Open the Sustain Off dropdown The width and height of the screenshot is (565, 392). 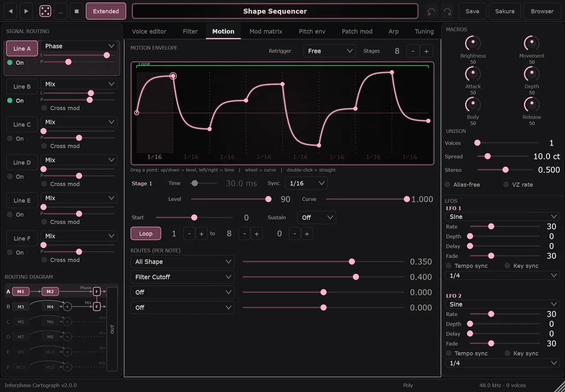[x=317, y=217]
